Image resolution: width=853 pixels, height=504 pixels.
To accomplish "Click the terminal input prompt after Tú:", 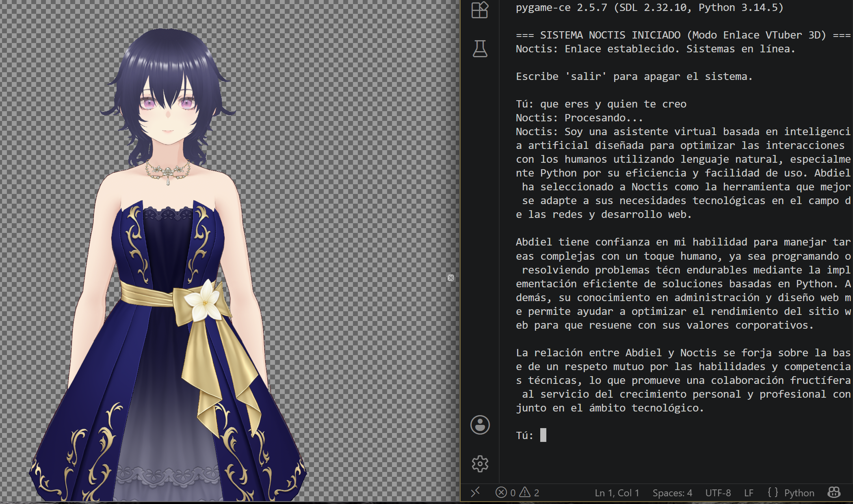I will click(543, 435).
